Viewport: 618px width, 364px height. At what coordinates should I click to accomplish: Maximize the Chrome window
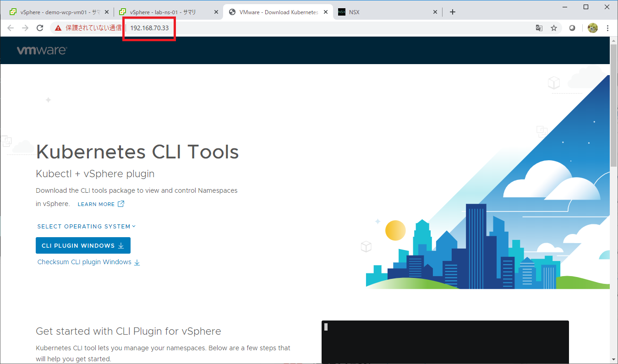[586, 7]
